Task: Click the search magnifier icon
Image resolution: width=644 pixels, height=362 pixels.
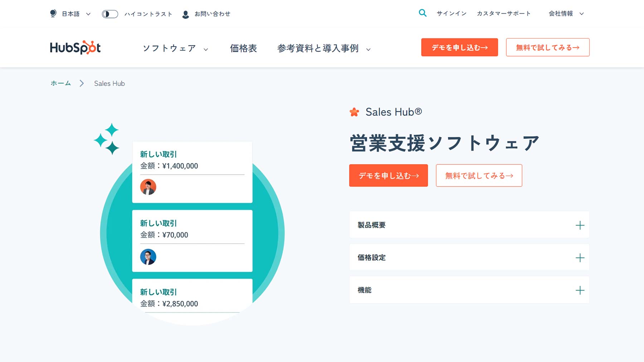Action: [423, 13]
